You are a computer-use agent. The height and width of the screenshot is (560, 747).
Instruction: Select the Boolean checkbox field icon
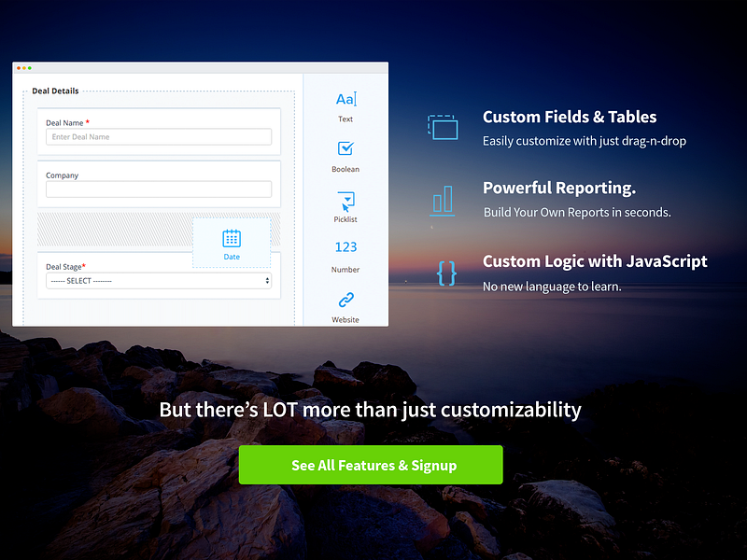(345, 148)
